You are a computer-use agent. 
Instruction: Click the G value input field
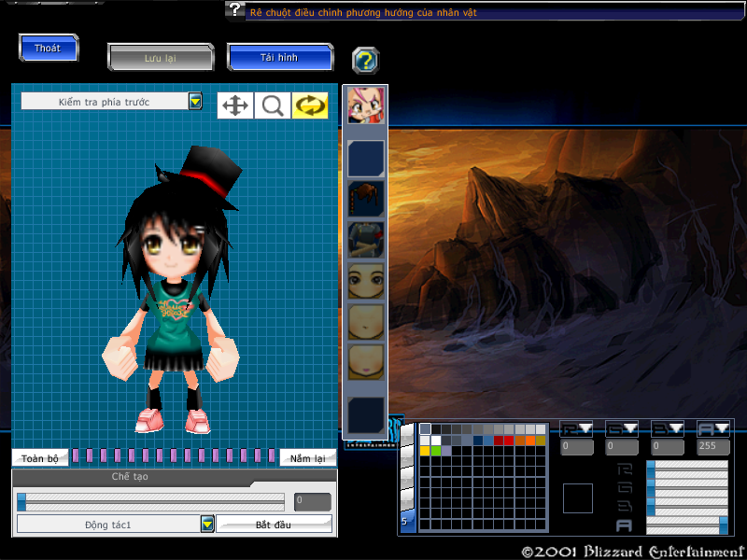(x=622, y=447)
